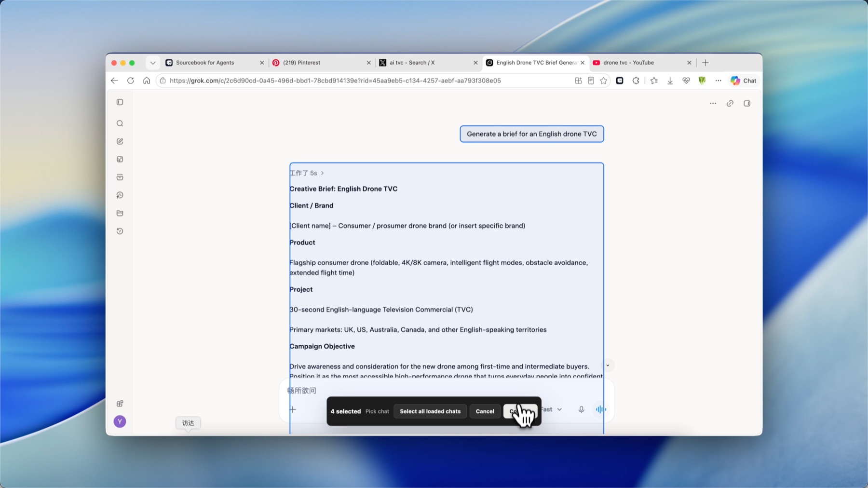Click the Creative Brief: English Drone TVC heading

coord(344,189)
